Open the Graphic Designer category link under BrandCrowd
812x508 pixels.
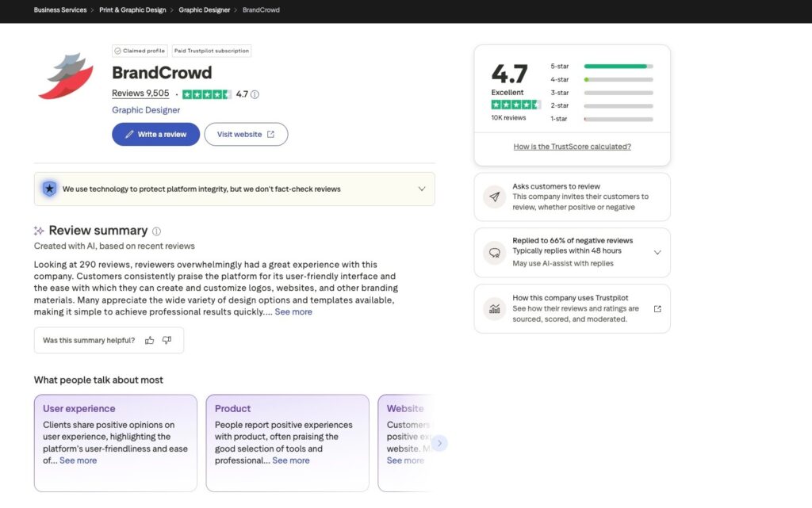click(146, 109)
